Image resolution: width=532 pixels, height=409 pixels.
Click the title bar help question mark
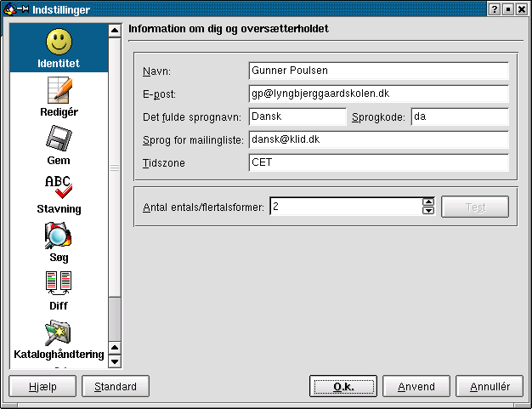[x=494, y=9]
